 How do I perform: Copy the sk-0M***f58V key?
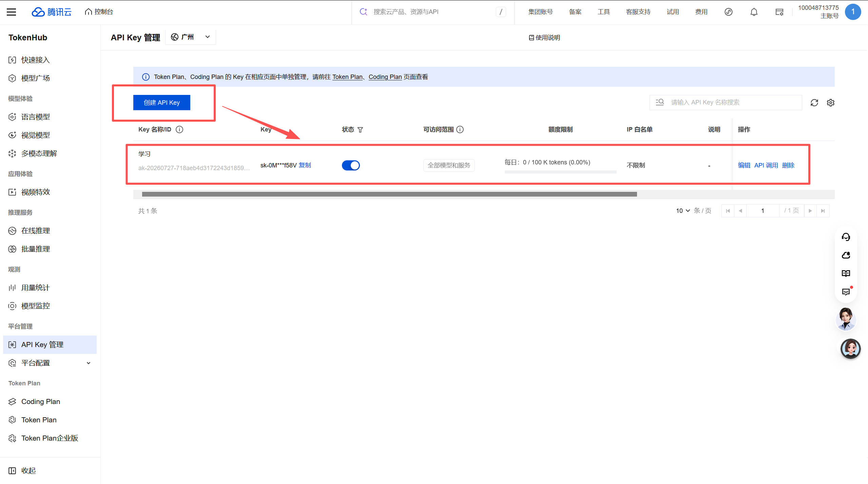pyautogui.click(x=305, y=165)
